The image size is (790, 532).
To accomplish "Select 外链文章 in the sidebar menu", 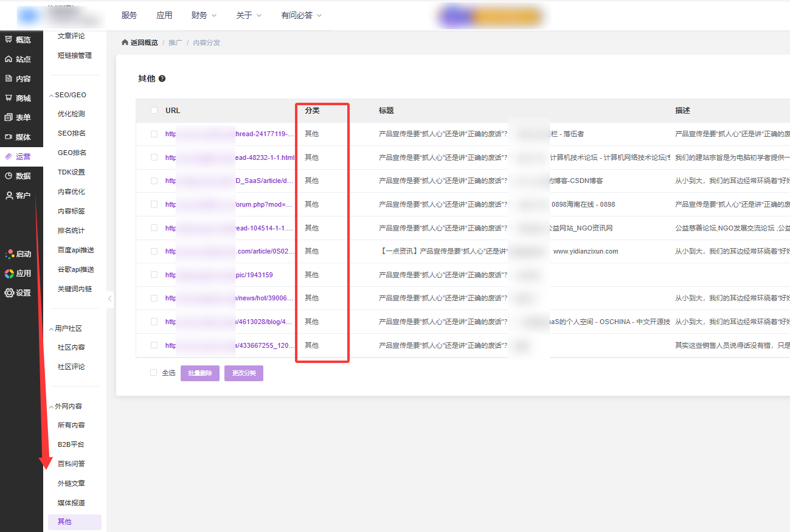I will 71,483.
